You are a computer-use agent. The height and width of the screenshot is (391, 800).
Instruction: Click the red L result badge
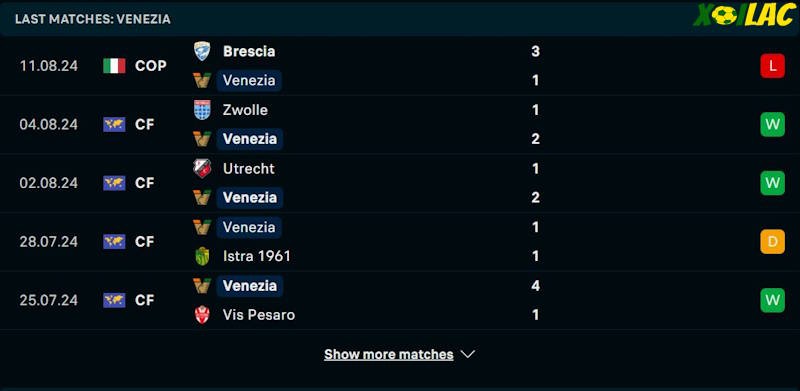772,66
